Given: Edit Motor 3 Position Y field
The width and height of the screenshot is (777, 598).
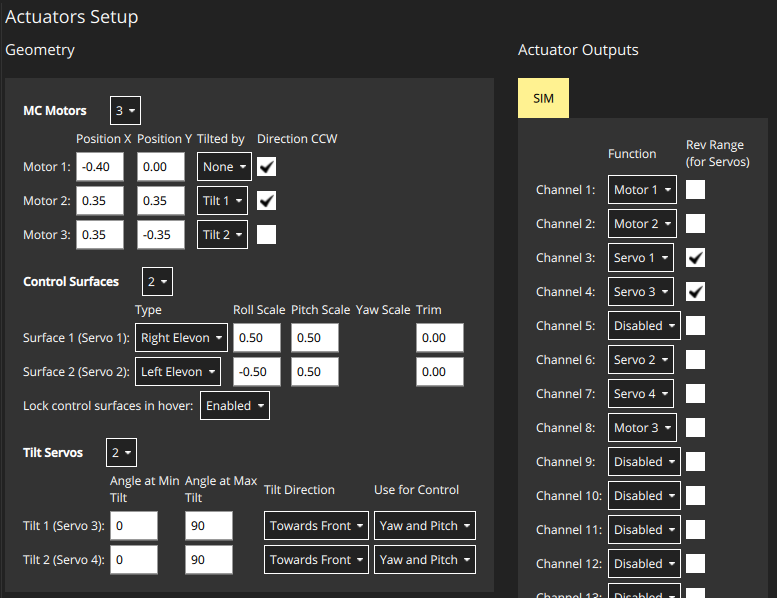Looking at the screenshot, I should (x=161, y=234).
